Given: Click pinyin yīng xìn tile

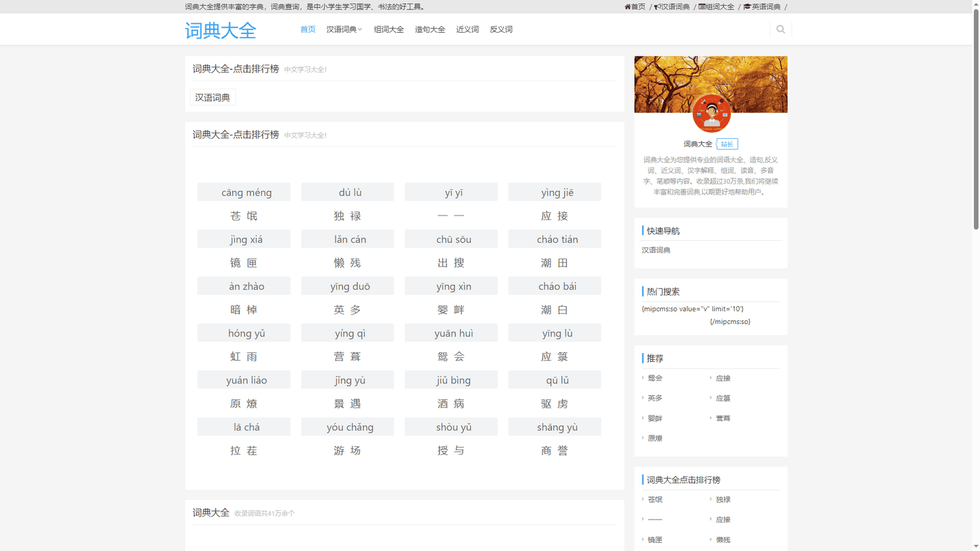Looking at the screenshot, I should click(x=451, y=286).
